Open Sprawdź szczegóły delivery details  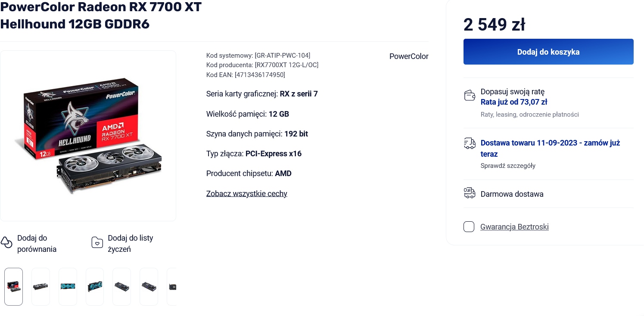point(507,166)
